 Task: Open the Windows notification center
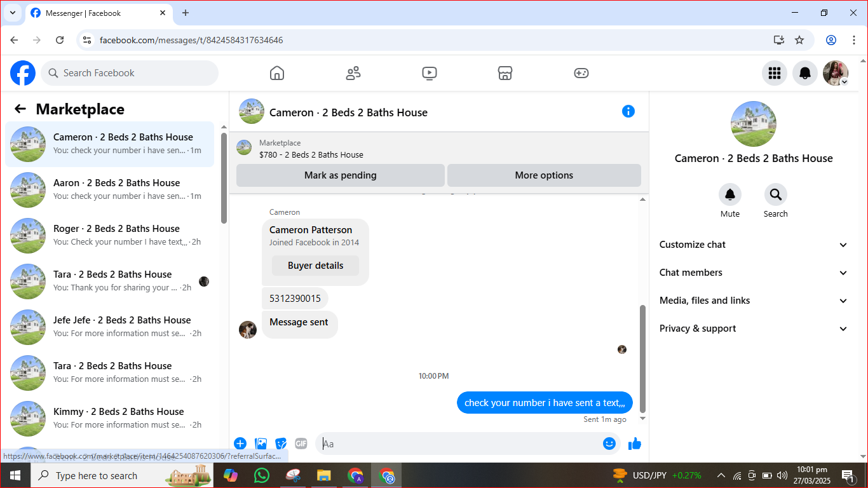848,475
